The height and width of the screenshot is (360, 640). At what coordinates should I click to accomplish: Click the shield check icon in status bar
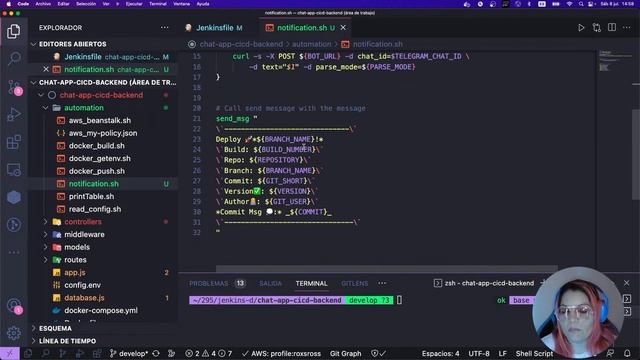(378, 353)
